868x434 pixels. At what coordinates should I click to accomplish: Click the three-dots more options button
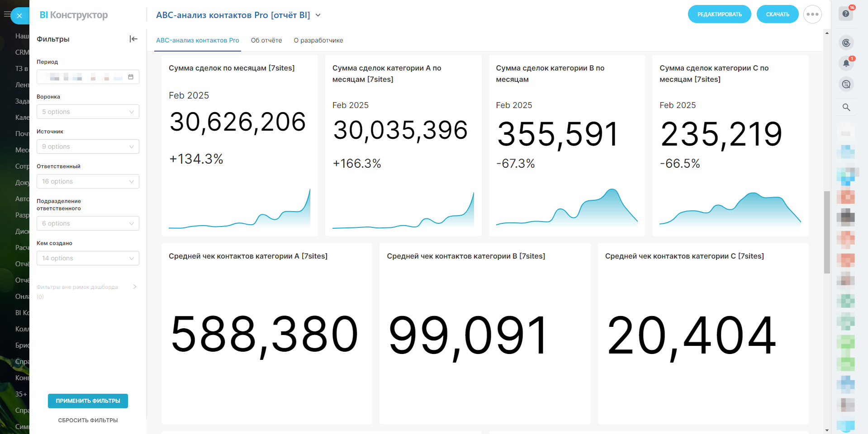click(x=812, y=14)
